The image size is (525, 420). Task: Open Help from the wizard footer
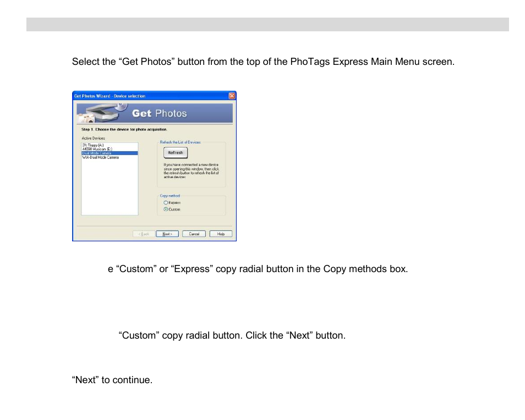click(221, 234)
